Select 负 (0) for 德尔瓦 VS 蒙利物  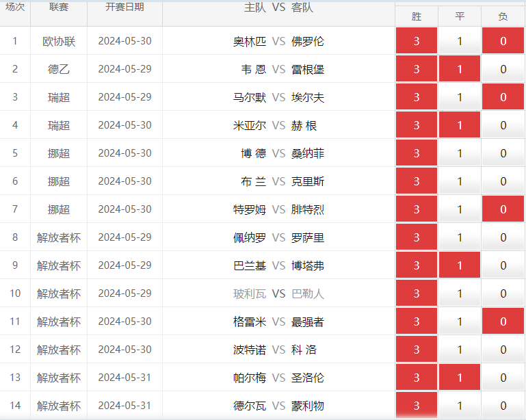point(503,406)
